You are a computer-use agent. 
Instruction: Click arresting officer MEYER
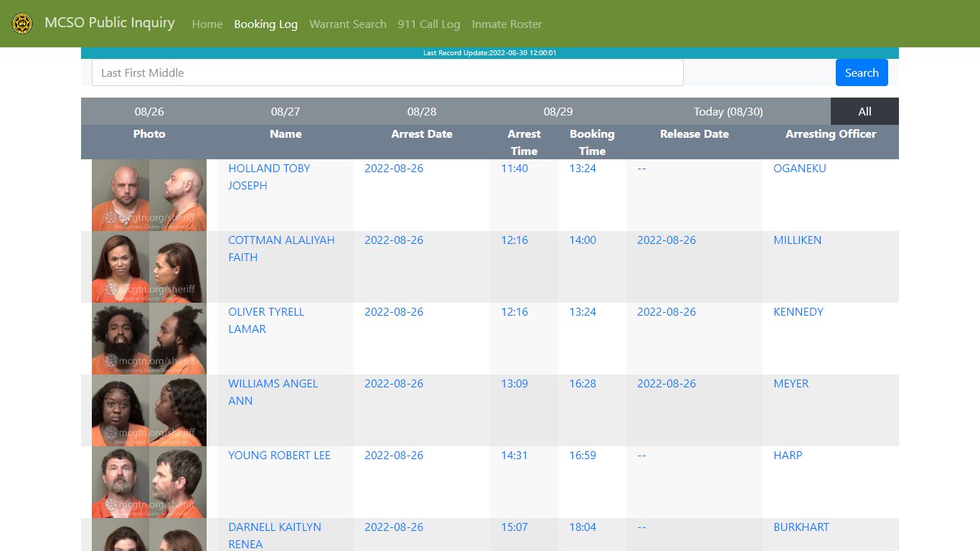pos(791,383)
